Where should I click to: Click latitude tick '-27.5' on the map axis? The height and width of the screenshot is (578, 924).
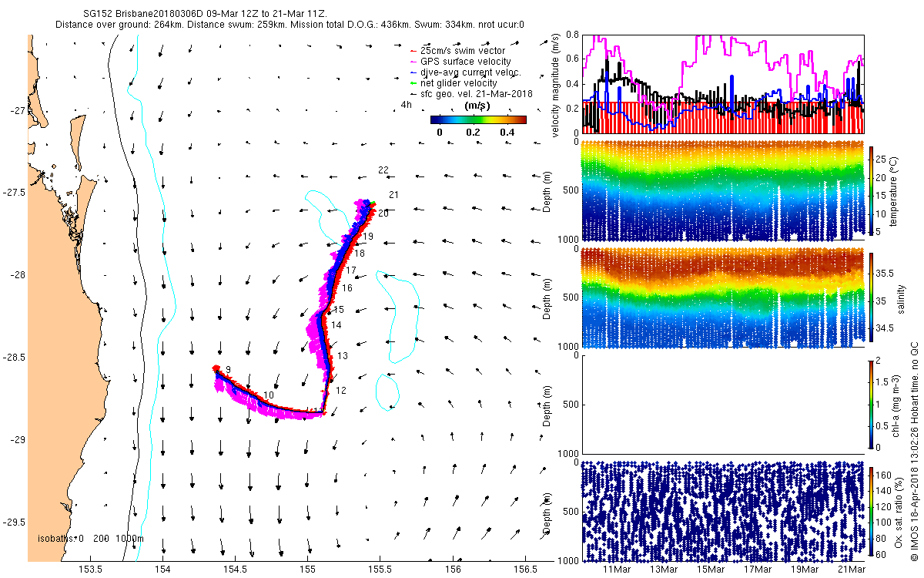13,193
